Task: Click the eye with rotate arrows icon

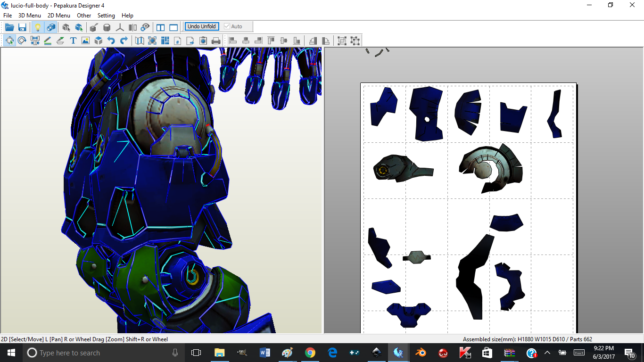Action: tap(145, 27)
